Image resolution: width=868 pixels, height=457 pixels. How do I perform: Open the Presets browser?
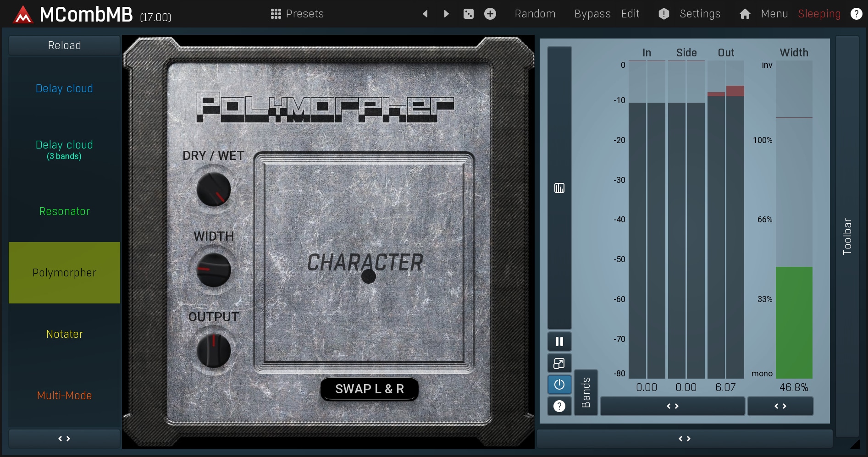pos(297,14)
